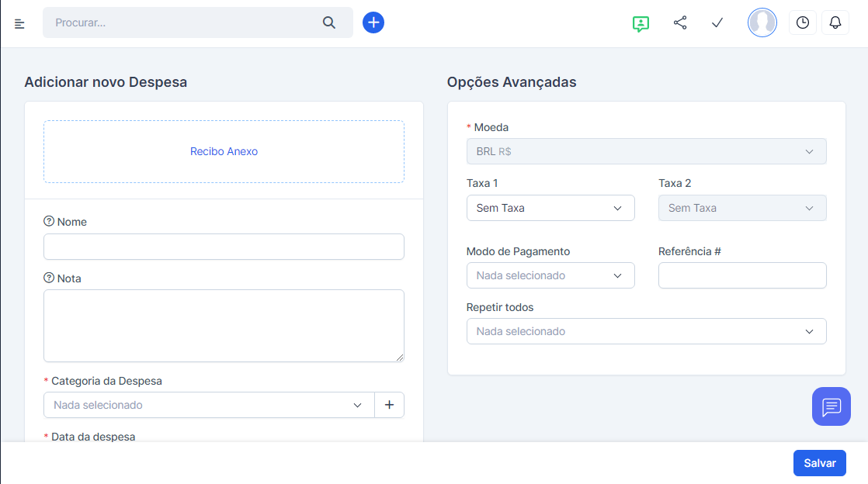Open the Categoria da Despesa dropdown
868x484 pixels.
coord(208,405)
